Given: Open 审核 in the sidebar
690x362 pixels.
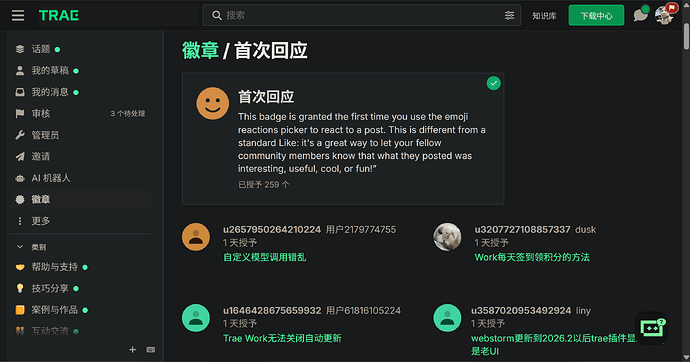Looking at the screenshot, I should [41, 113].
